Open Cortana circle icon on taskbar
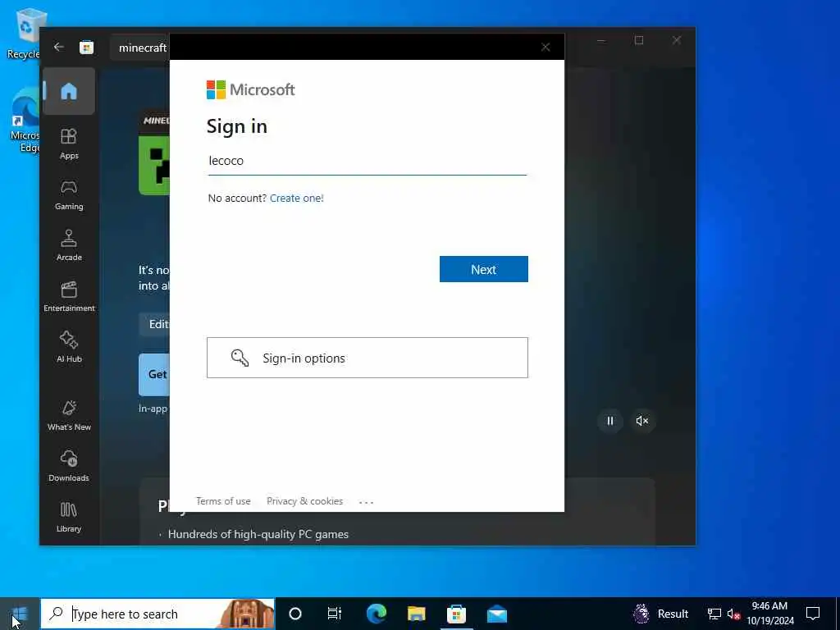 coord(295,614)
